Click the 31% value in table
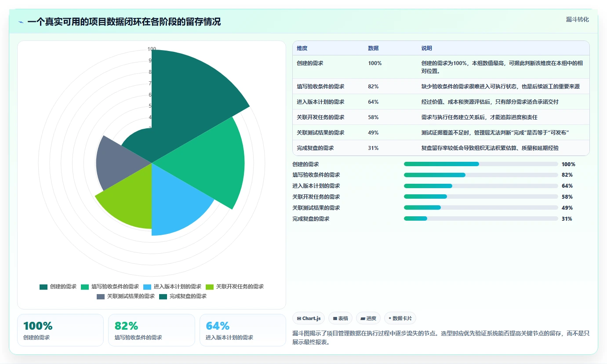607x364 pixels. coord(373,148)
